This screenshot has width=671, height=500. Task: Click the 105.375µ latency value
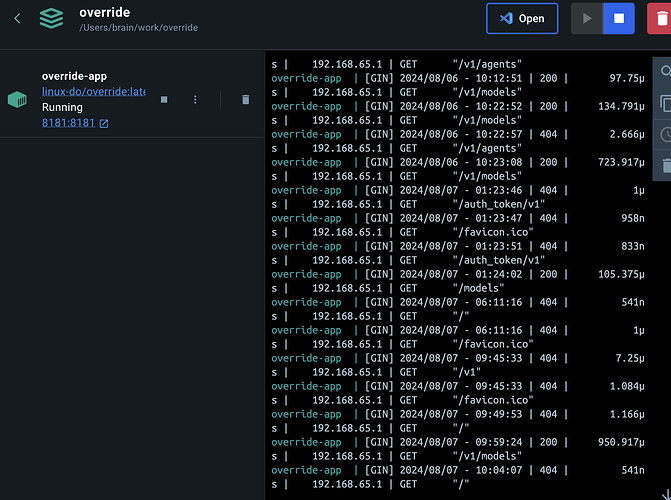pos(621,274)
